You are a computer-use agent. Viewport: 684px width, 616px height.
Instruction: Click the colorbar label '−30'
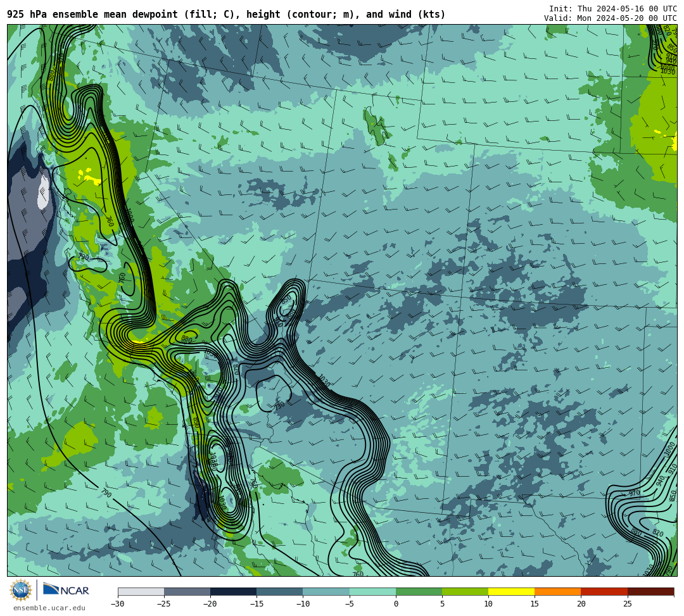(117, 604)
